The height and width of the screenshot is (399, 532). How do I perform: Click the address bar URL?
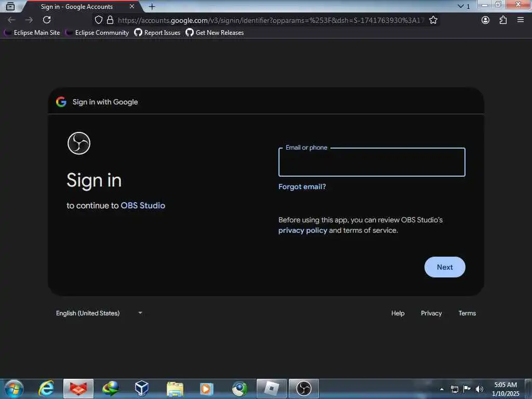coord(271,20)
